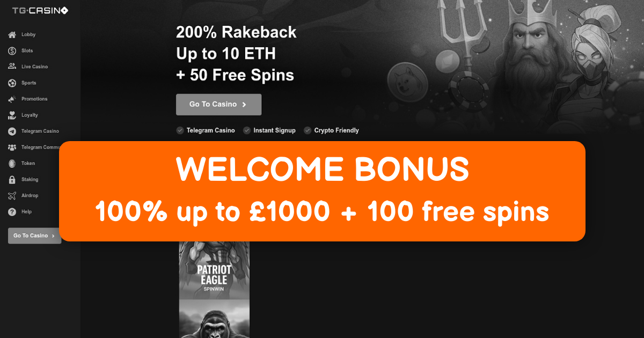The height and width of the screenshot is (338, 644).
Task: Open the Promotions megaphone icon
Action: (12, 99)
